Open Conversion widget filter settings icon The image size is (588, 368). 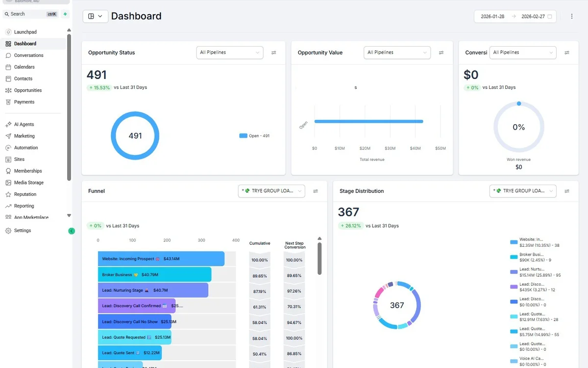click(567, 53)
